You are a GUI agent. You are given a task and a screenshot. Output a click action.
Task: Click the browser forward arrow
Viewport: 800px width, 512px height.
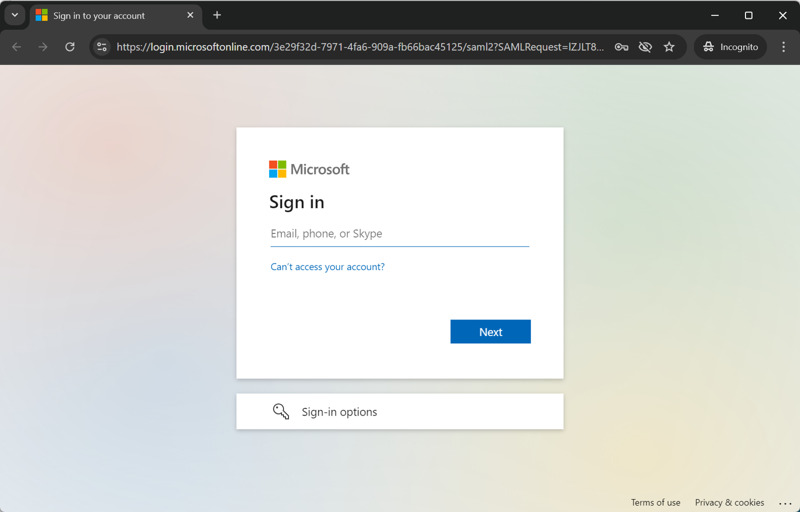tap(43, 47)
